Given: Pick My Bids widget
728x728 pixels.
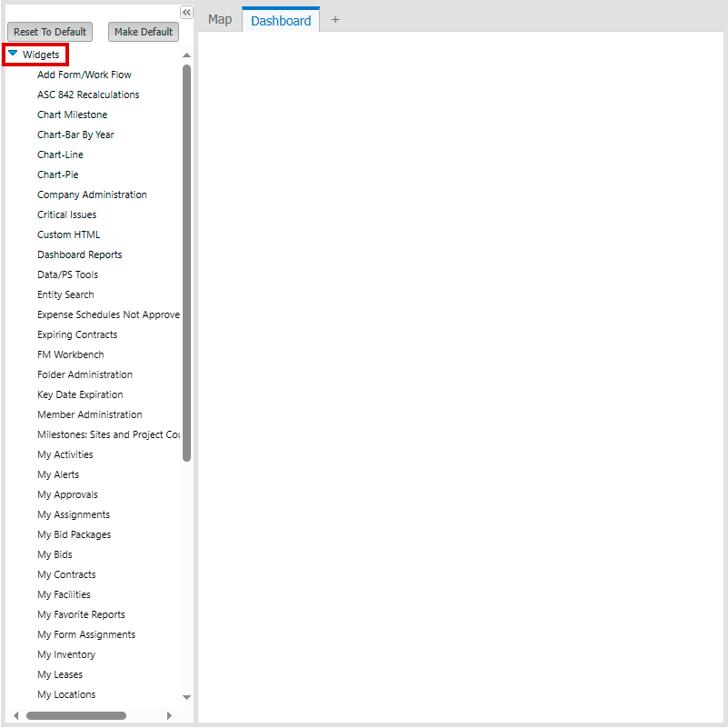Looking at the screenshot, I should pos(55,553).
